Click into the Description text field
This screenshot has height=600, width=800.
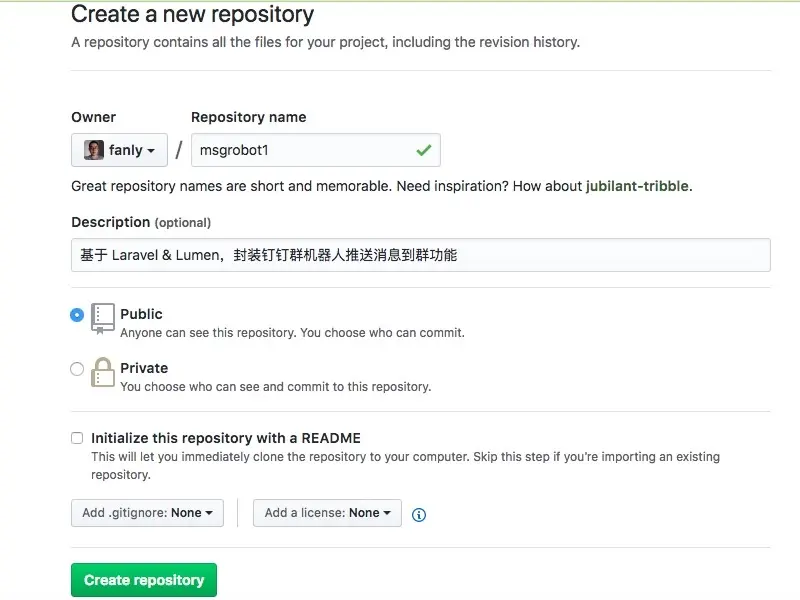pos(421,255)
